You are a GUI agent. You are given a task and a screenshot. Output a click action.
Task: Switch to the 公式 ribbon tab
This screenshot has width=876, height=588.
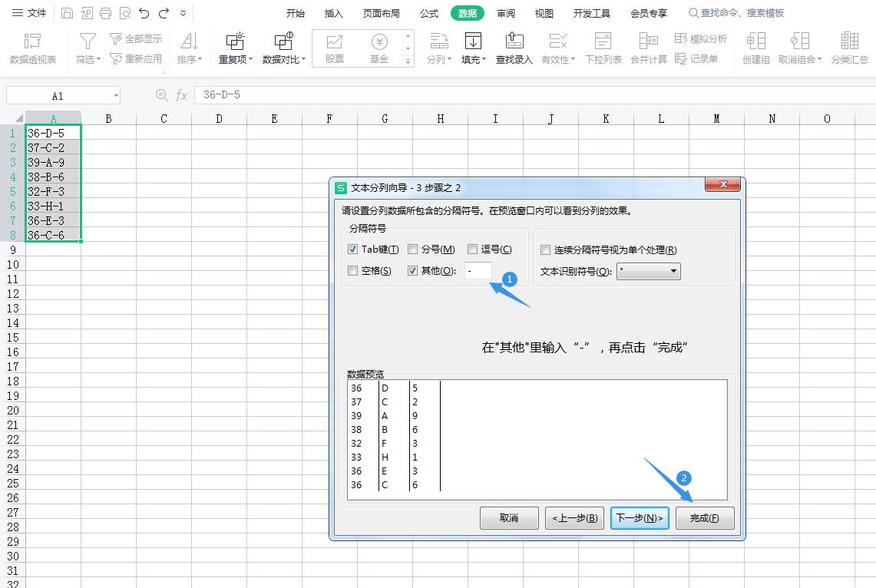(x=428, y=12)
